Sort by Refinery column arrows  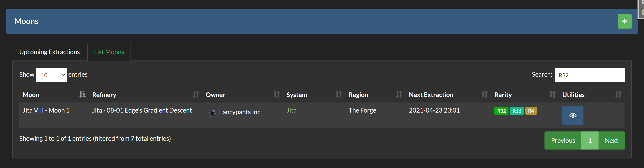coord(196,94)
